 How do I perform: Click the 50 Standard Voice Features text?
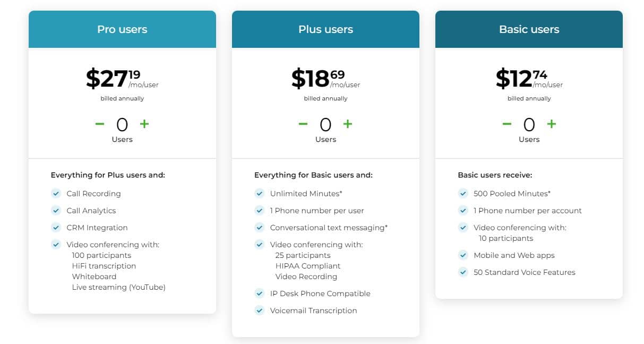coord(525,272)
